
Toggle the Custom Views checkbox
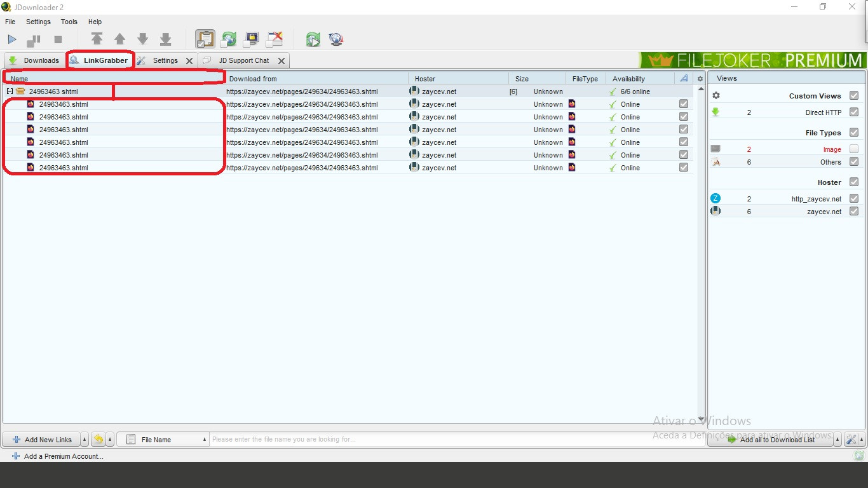(854, 96)
